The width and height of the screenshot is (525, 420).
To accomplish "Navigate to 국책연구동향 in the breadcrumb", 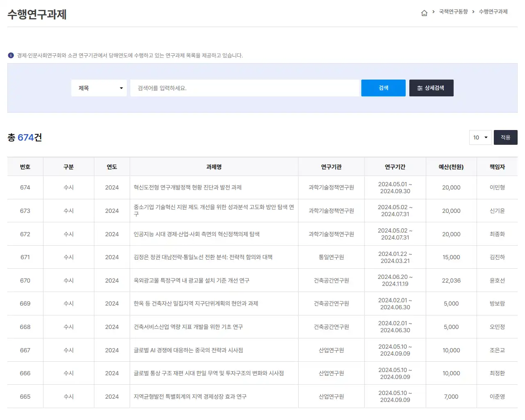I will 454,12.
